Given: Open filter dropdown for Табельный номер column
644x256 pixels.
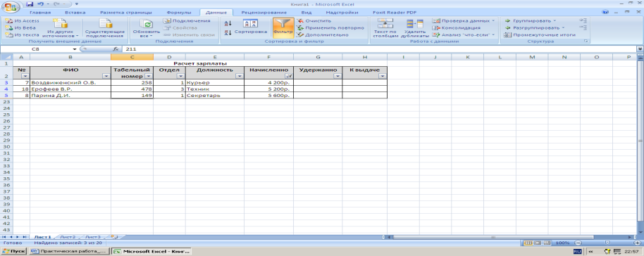Looking at the screenshot, I should point(149,76).
